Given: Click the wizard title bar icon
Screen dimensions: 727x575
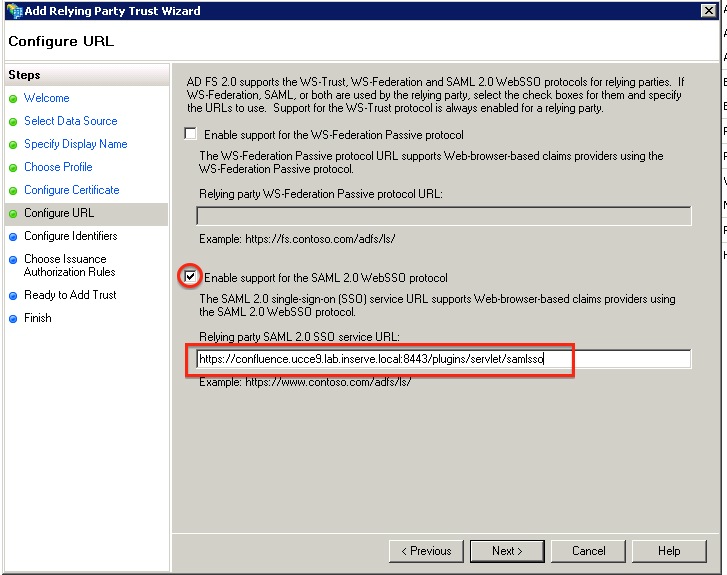Looking at the screenshot, I should click(x=14, y=11).
